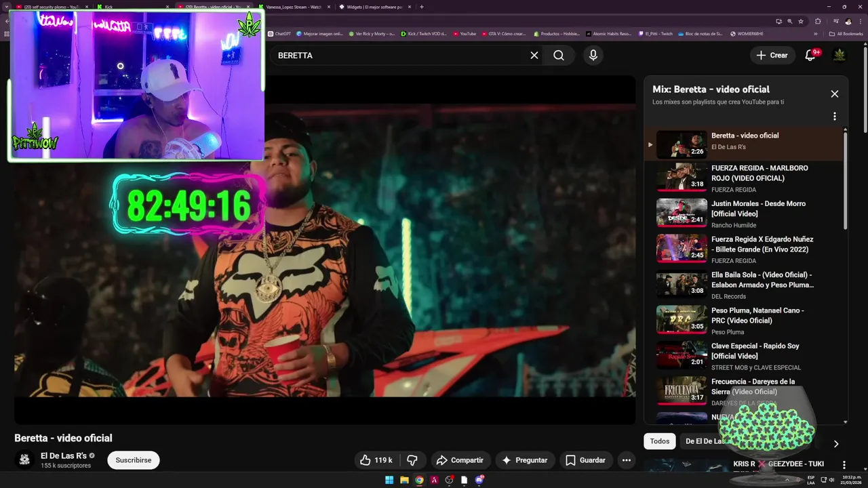Open the GTA V: Cómo crear bookmark
Viewport: 868px width, 488px height.
coord(504,33)
